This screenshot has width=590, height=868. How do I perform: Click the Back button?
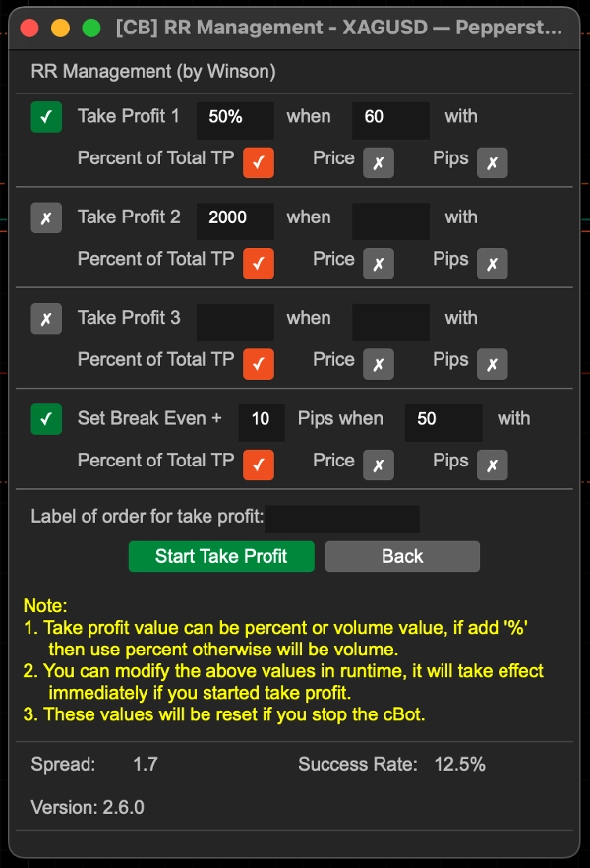(402, 556)
